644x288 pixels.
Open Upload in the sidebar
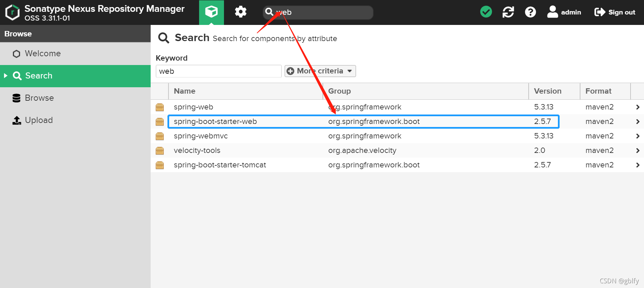pyautogui.click(x=75, y=120)
